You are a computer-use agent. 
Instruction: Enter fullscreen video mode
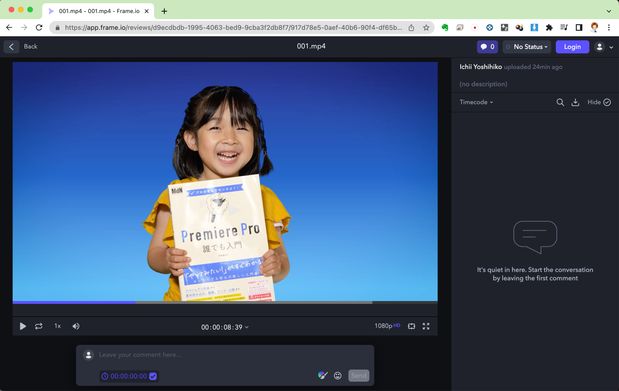pos(426,326)
